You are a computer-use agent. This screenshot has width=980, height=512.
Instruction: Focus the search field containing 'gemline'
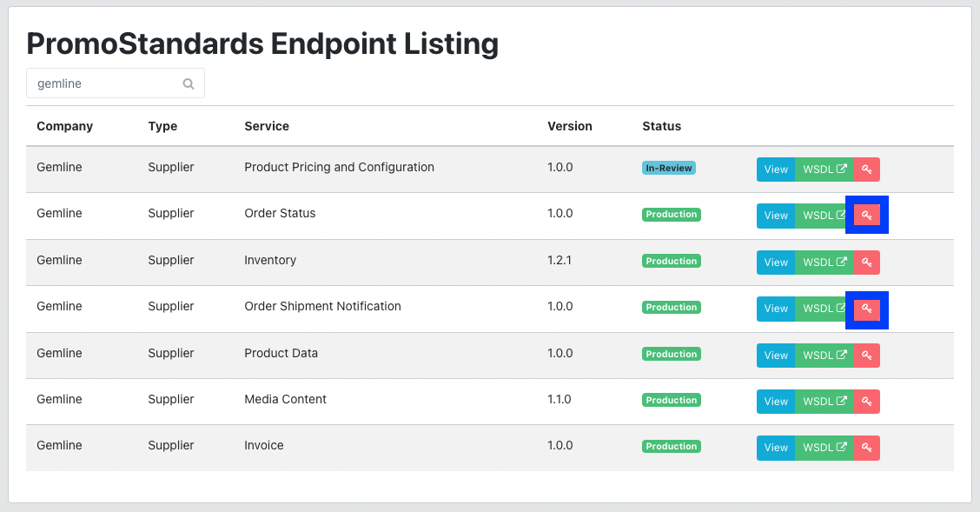116,83
